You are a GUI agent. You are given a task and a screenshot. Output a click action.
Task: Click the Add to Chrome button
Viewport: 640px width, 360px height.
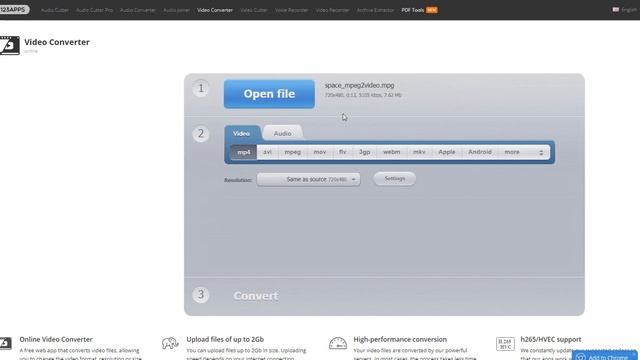point(605,356)
